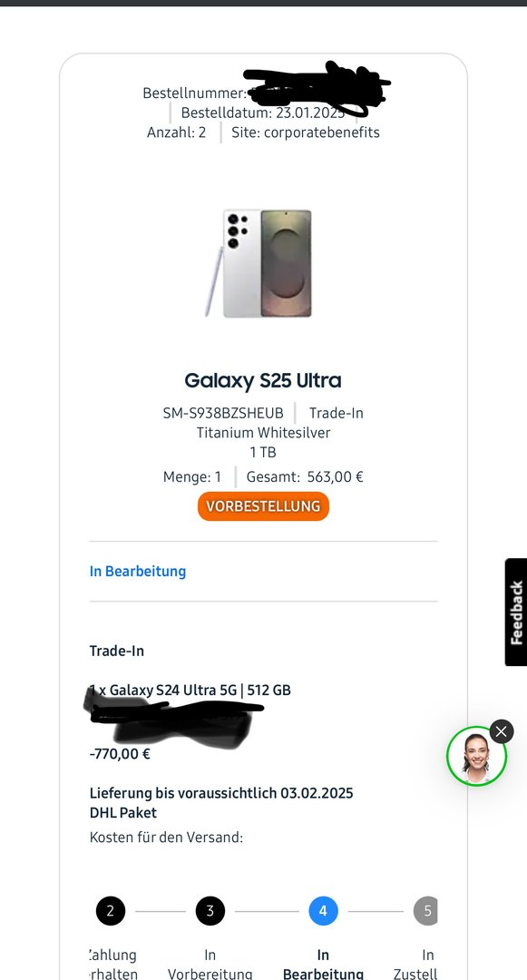Click the Galaxy S25 Ultra product image
This screenshot has height=980, width=527.
pos(259,263)
